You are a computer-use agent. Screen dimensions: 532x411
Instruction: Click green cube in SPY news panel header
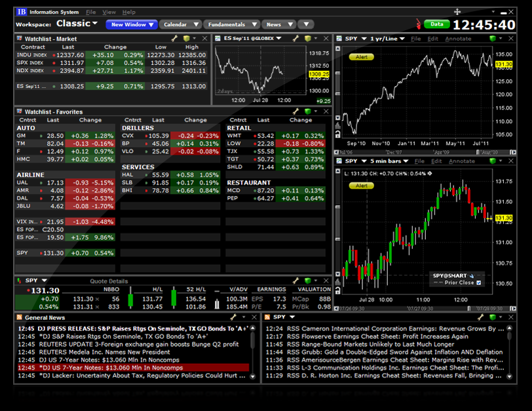pyautogui.click(x=493, y=317)
